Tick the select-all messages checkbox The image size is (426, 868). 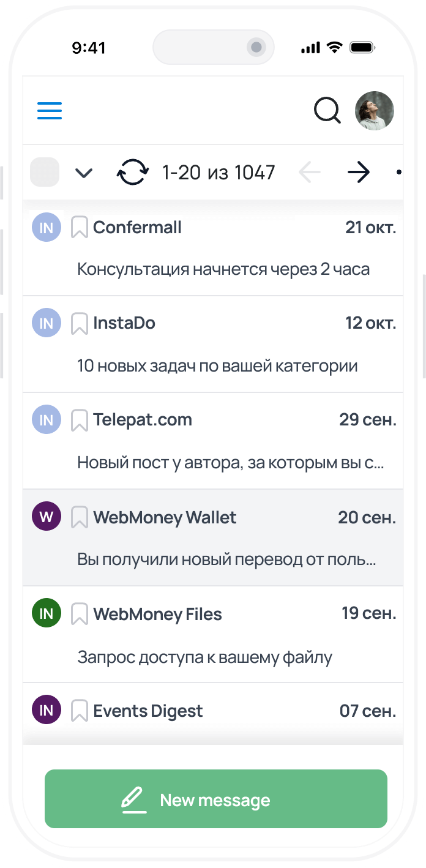(x=45, y=173)
